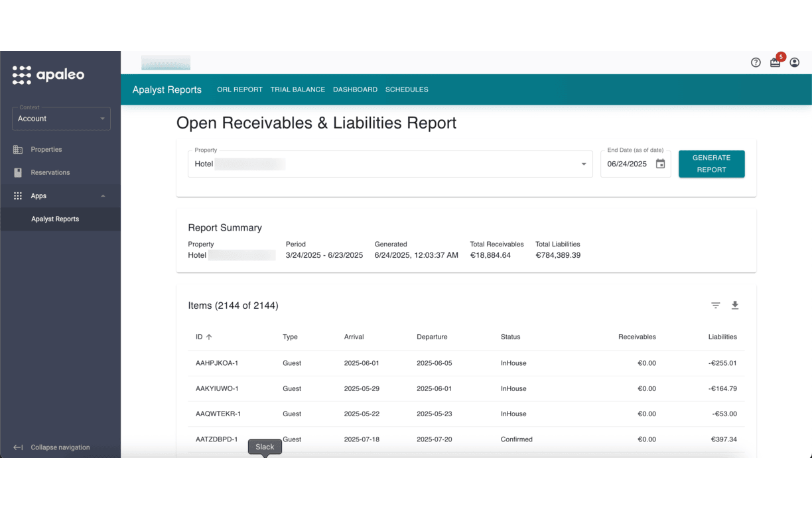Viewport: 812px width, 509px height.
Task: Click the Slack tooltip label
Action: [x=265, y=447]
